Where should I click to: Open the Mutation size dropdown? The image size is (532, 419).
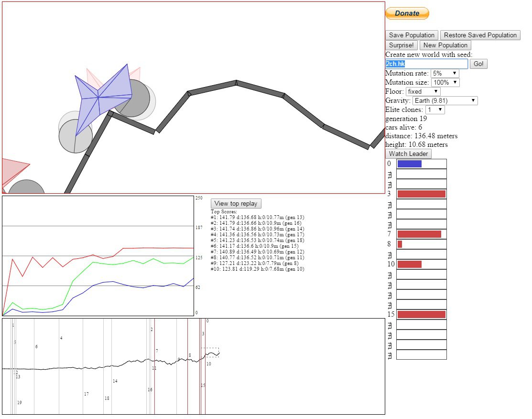445,83
